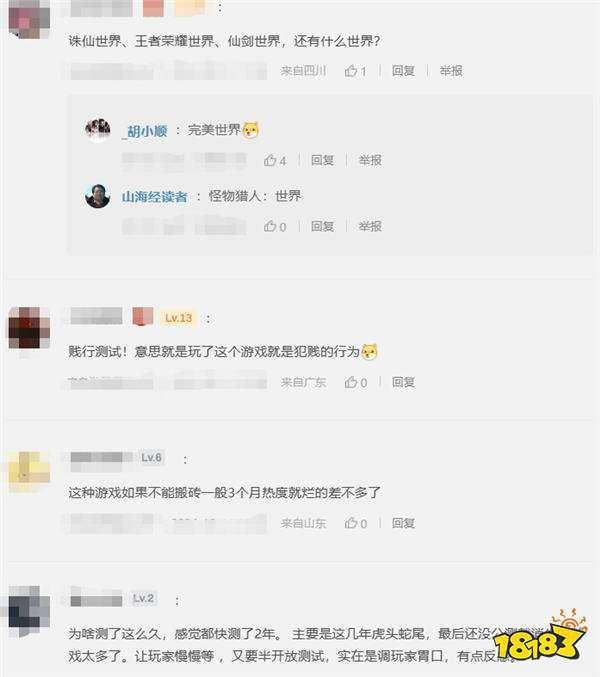This screenshot has height=677, width=600.
Task: Click the Lv.6 level badge
Action: (151, 458)
